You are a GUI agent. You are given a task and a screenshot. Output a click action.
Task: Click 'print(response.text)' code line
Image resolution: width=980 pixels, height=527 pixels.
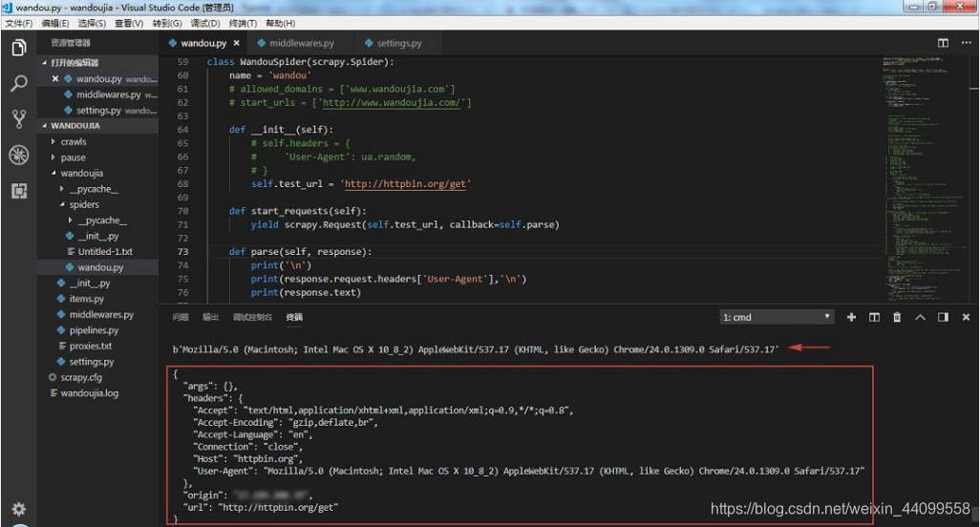[306, 292]
